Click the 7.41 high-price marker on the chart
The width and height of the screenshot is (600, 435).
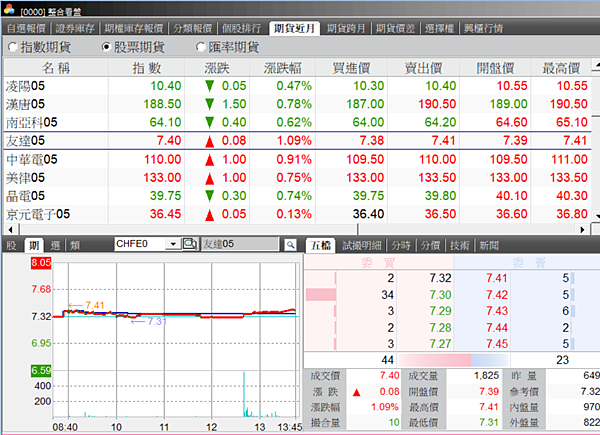[x=86, y=305]
